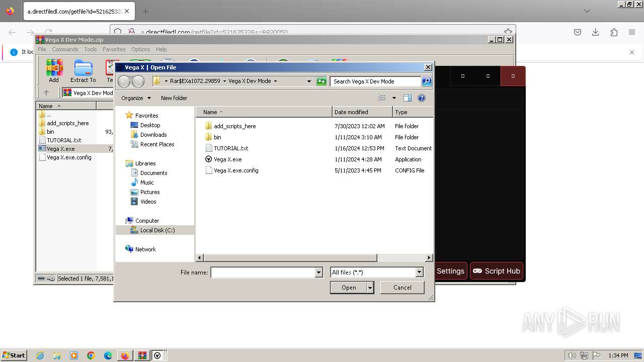The width and height of the screenshot is (644, 362).
Task: Open the File name combo box dropdown
Action: click(x=318, y=273)
